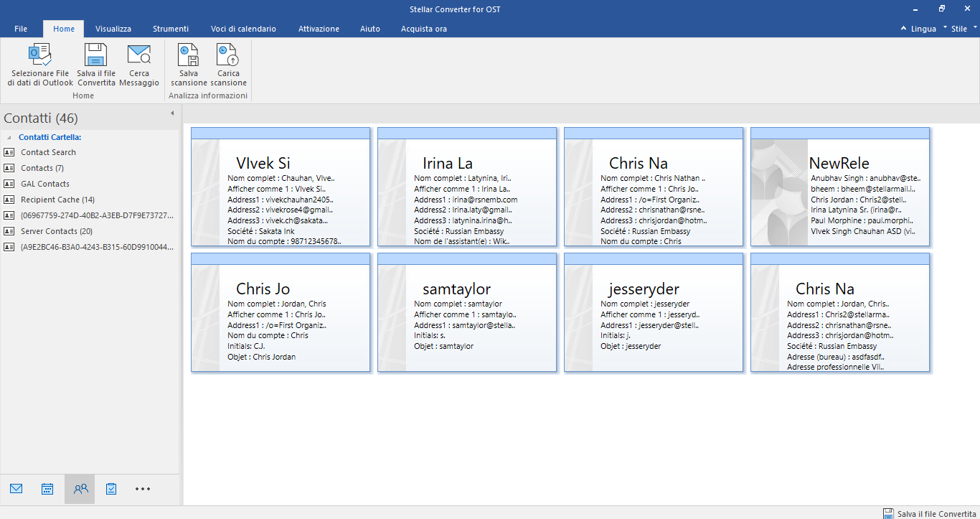The image size is (980, 519).
Task: Click 'Address1 : irina@rsnemb.com' text
Action: 466,200
